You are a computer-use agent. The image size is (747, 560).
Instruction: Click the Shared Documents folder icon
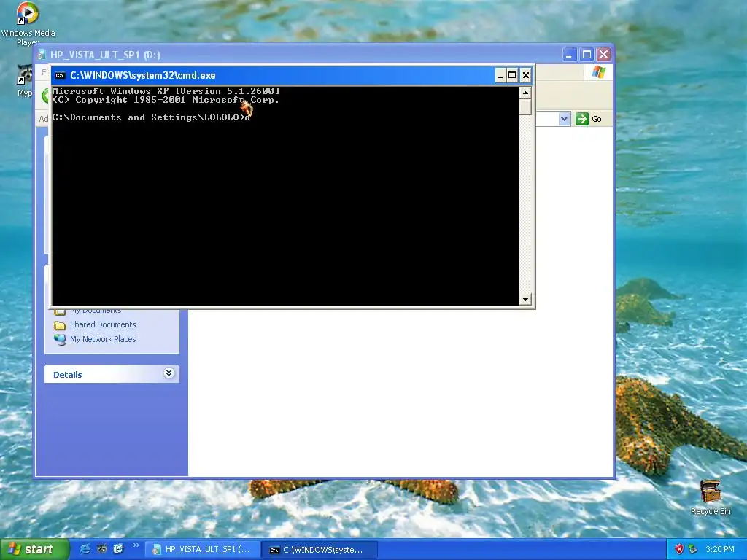click(x=60, y=325)
